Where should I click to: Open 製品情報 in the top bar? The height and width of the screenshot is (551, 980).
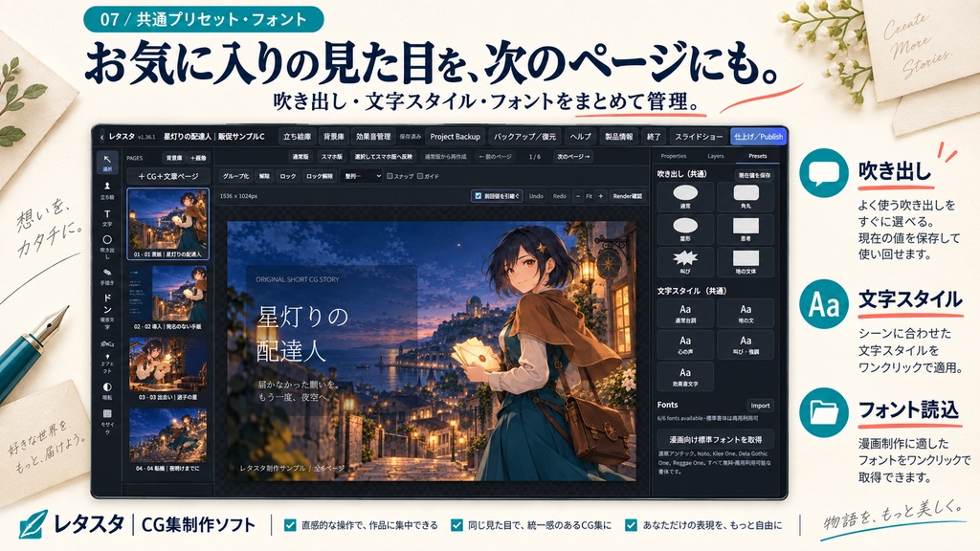[619, 137]
